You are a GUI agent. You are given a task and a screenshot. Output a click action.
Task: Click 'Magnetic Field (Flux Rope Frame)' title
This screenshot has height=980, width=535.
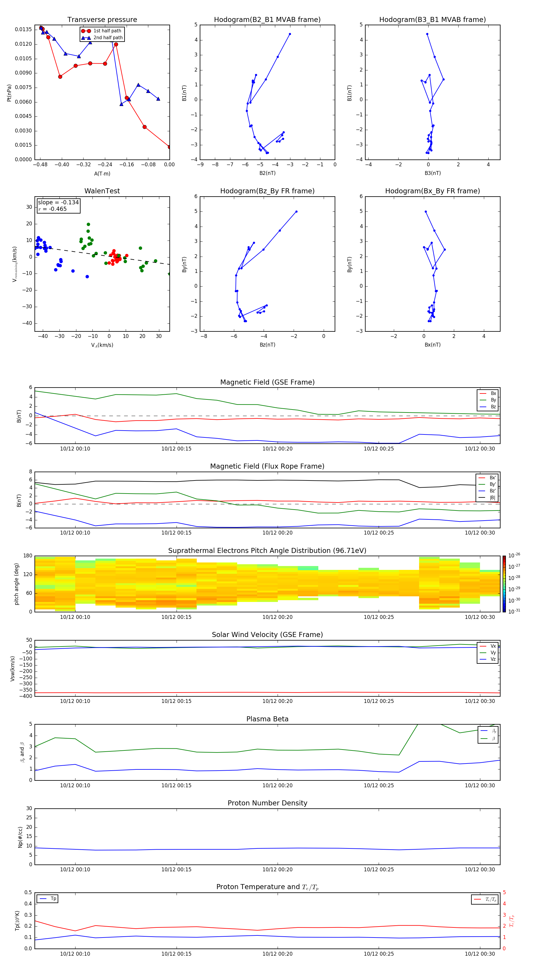(x=267, y=467)
